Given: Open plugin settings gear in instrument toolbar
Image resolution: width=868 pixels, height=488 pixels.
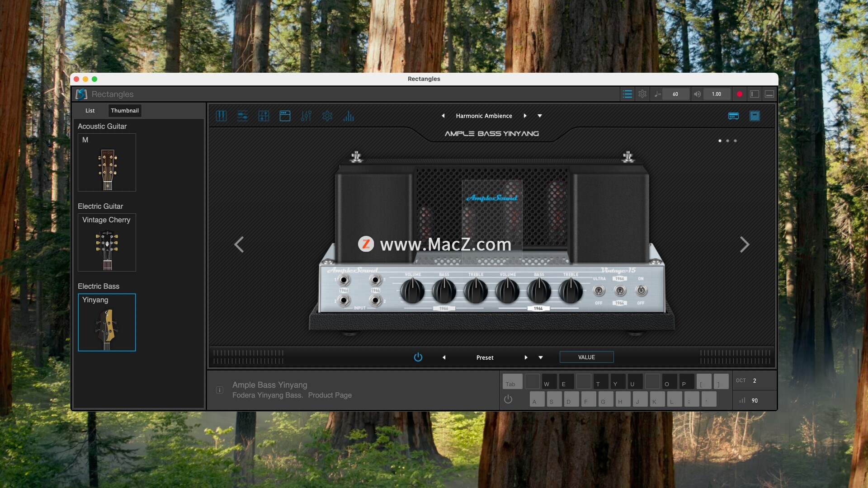Looking at the screenshot, I should point(327,116).
